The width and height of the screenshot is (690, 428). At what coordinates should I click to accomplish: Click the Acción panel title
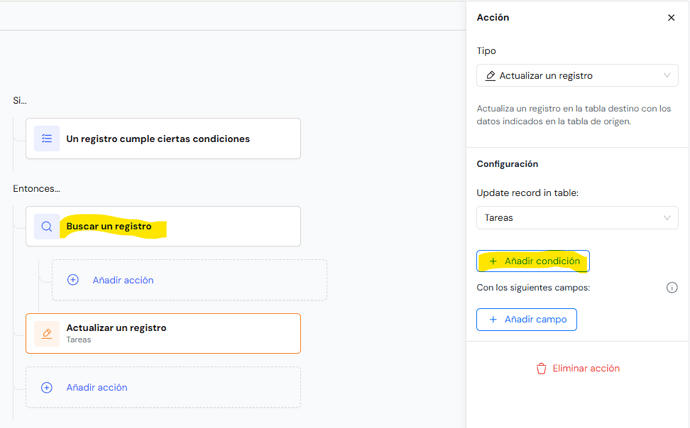493,18
